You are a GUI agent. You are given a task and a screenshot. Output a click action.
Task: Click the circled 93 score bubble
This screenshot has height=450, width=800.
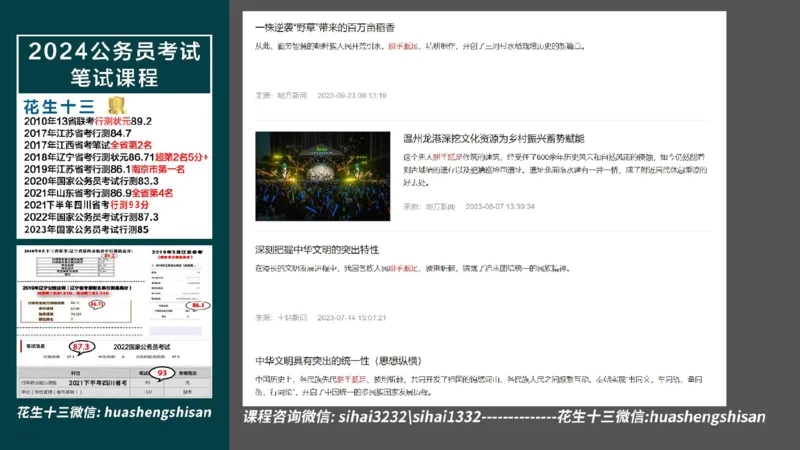point(162,373)
